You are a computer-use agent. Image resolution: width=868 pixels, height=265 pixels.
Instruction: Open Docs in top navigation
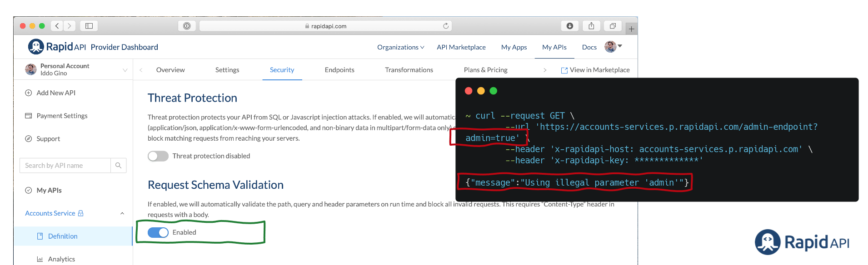click(589, 47)
